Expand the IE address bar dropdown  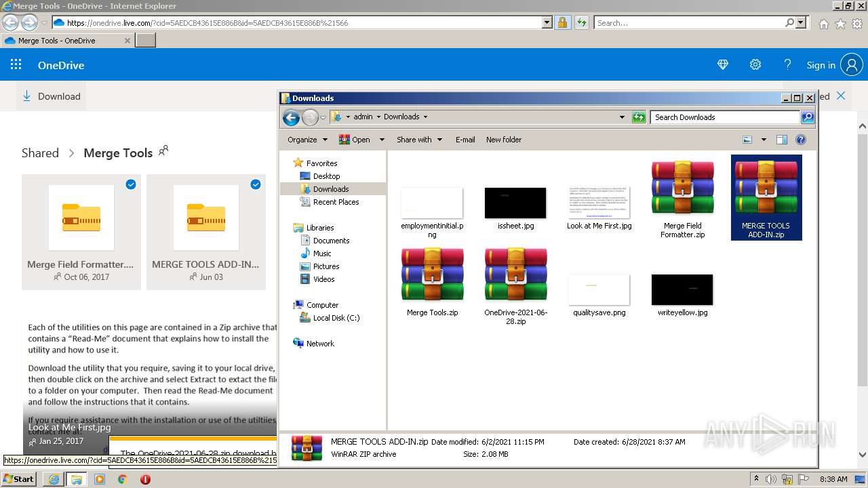click(547, 22)
